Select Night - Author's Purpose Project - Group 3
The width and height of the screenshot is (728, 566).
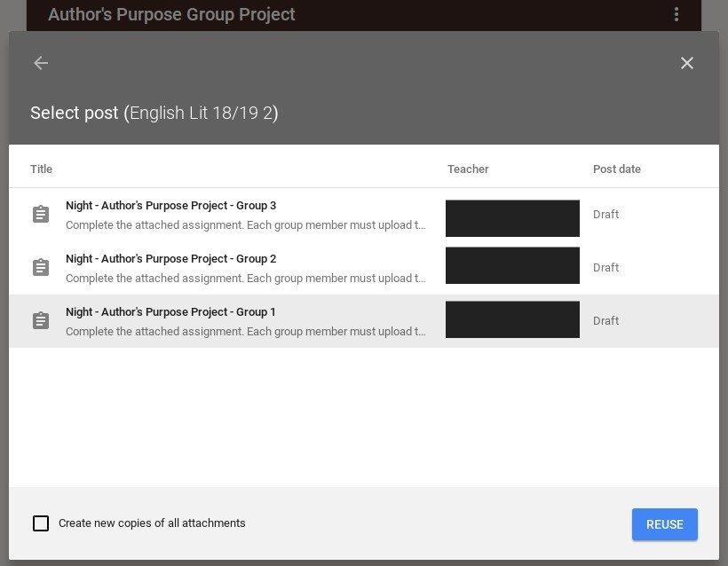coord(364,215)
